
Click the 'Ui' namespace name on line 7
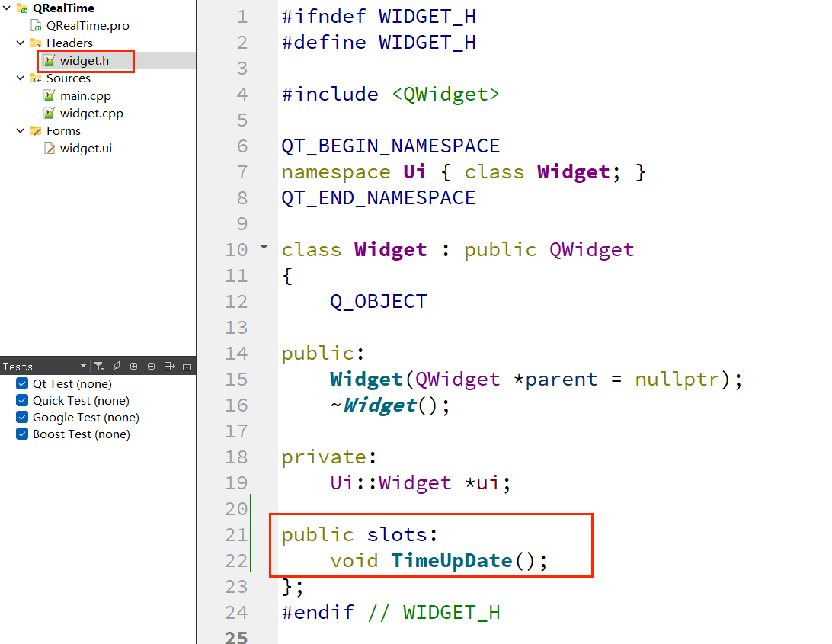tap(414, 172)
